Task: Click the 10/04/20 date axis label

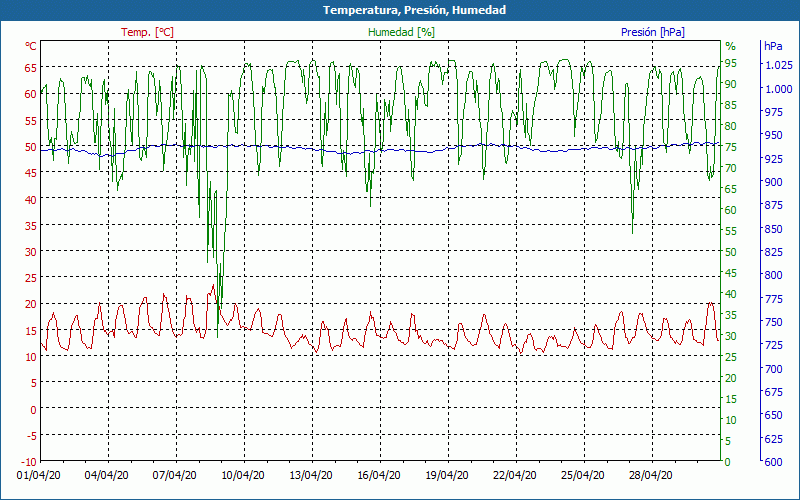Action: pyautogui.click(x=243, y=475)
